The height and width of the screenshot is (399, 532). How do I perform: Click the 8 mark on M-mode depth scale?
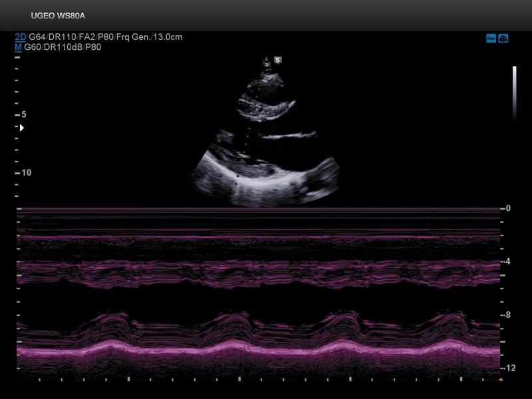tap(508, 315)
